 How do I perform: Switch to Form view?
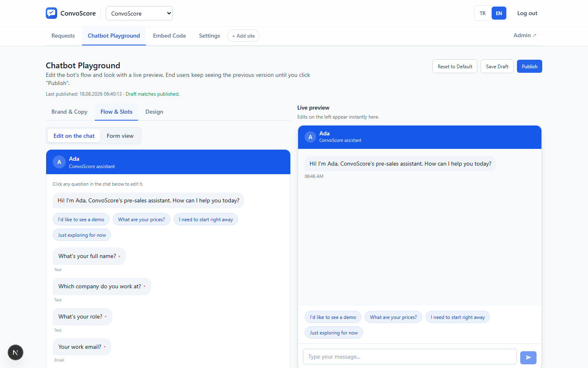(120, 136)
